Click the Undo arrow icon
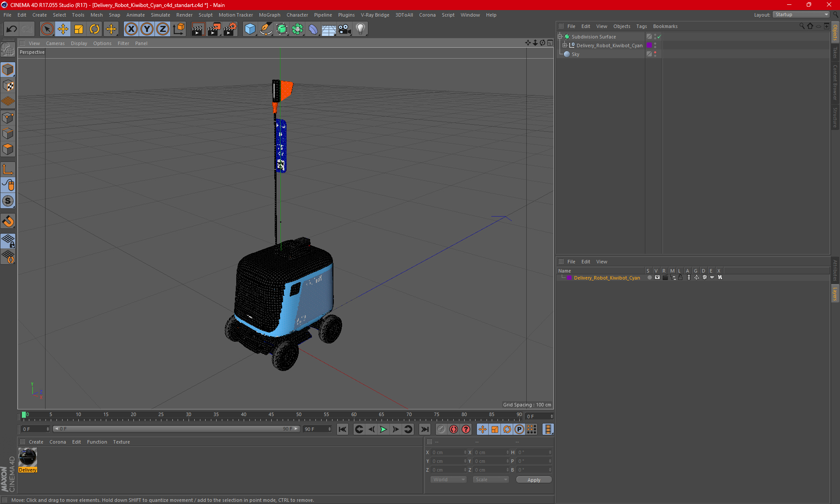 click(x=11, y=29)
